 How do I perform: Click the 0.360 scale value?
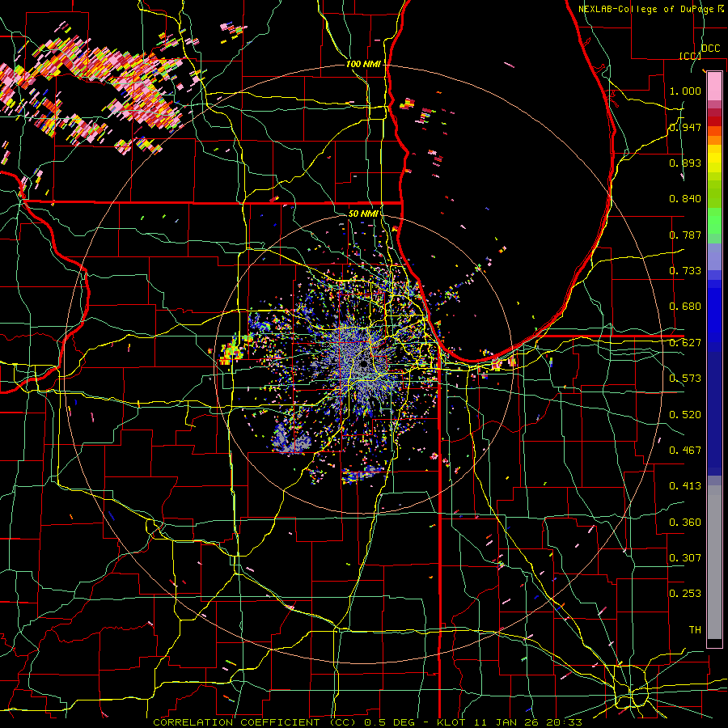685,523
